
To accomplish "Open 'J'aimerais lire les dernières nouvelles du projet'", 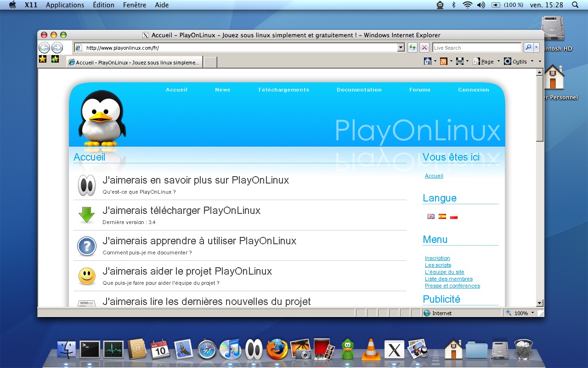I will tap(207, 301).
